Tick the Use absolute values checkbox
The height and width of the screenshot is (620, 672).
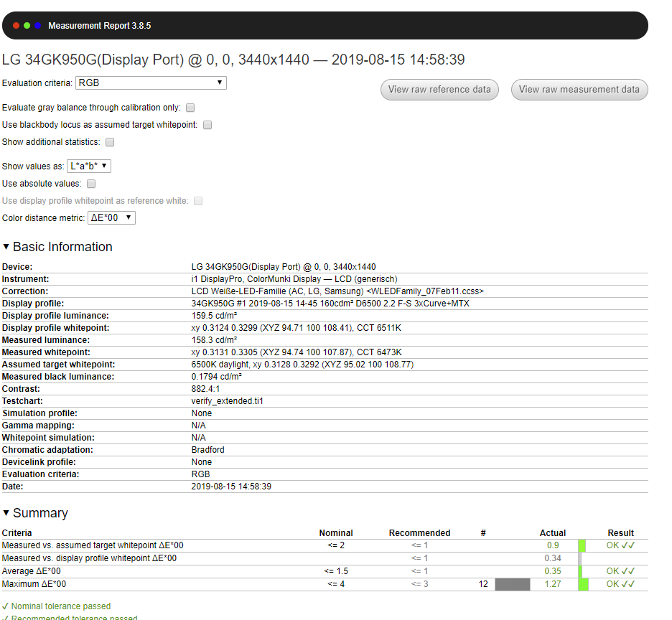click(x=91, y=184)
